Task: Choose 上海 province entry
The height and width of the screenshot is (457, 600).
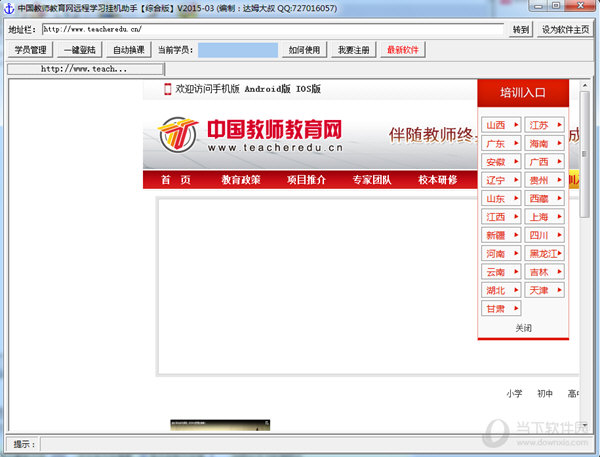Action: coord(545,217)
